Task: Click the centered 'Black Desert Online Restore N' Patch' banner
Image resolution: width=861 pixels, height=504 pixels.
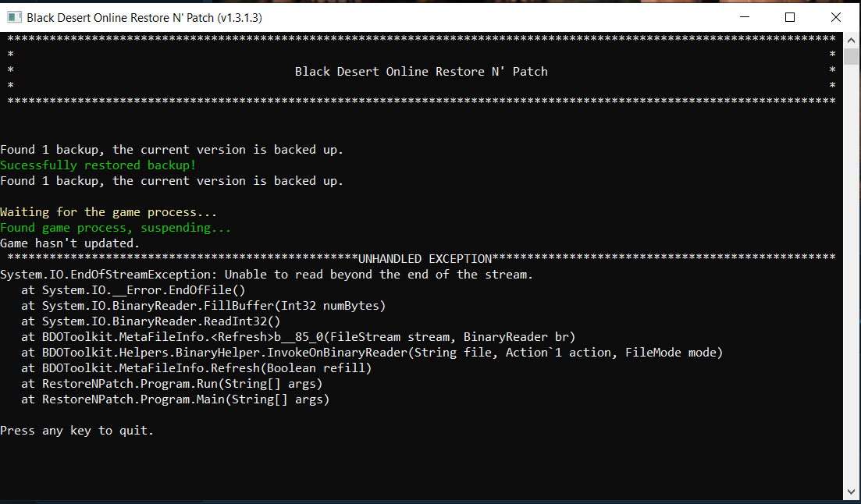Action: (422, 72)
